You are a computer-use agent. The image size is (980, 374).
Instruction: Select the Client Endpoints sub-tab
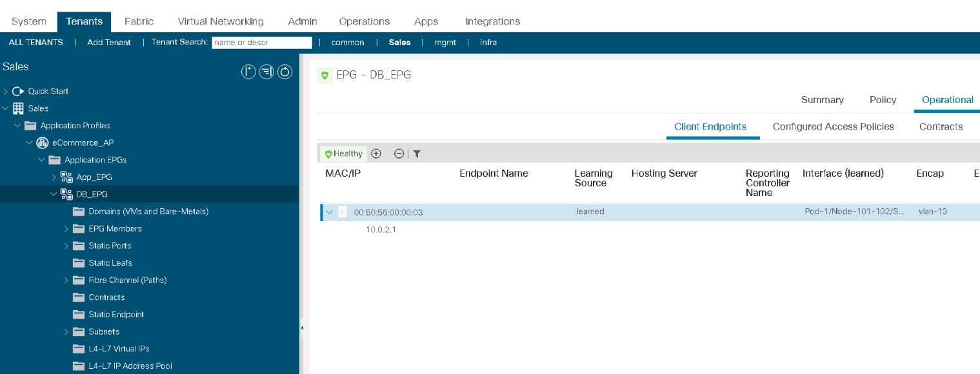[x=710, y=126]
